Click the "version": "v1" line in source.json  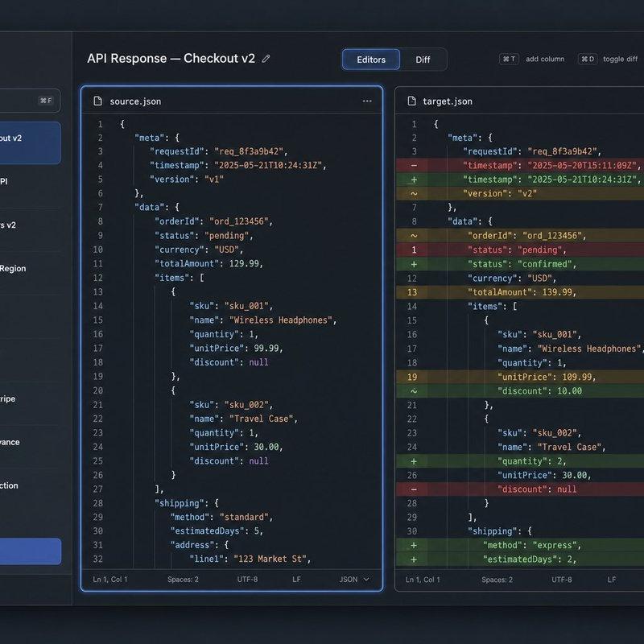tap(187, 180)
